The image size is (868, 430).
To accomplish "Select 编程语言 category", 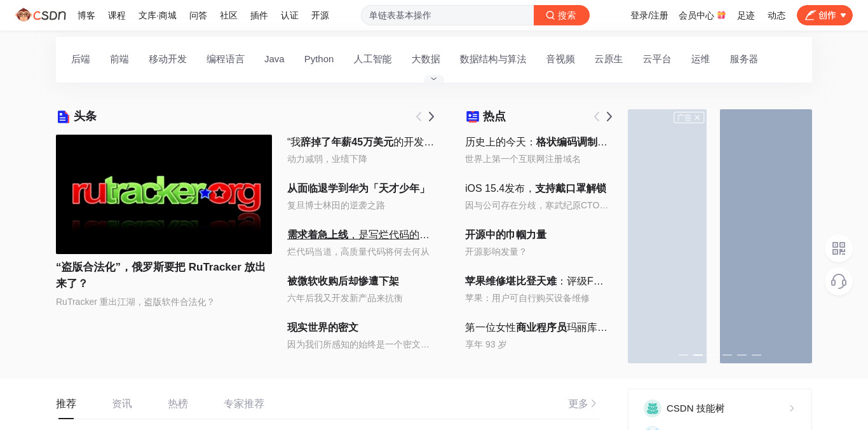I will coord(226,59).
